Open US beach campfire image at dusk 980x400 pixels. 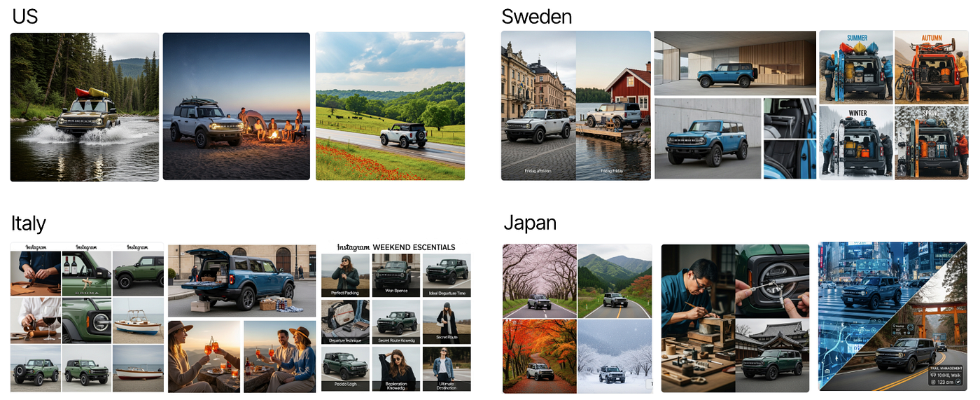pos(237,106)
